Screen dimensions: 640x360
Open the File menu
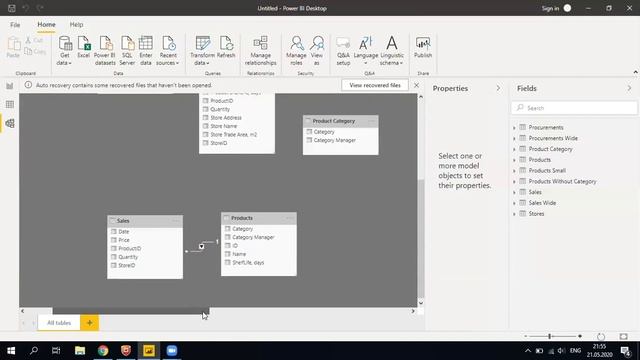point(15,24)
